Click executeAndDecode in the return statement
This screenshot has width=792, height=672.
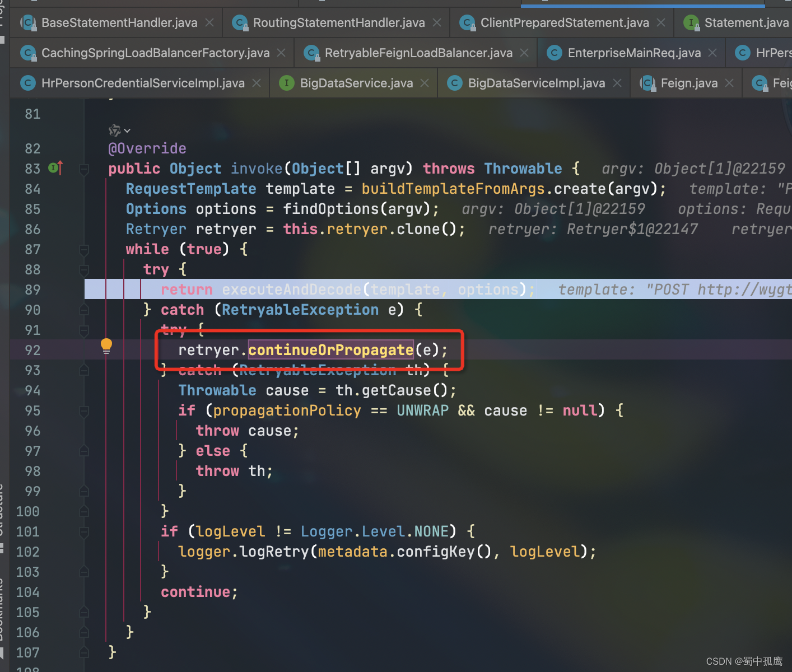click(291, 290)
